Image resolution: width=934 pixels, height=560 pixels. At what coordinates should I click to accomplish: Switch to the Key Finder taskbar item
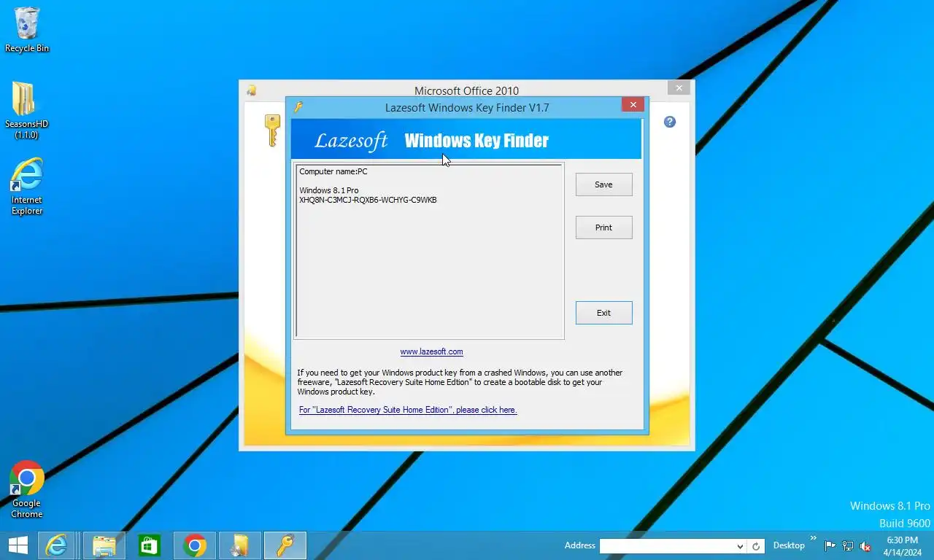tap(285, 545)
